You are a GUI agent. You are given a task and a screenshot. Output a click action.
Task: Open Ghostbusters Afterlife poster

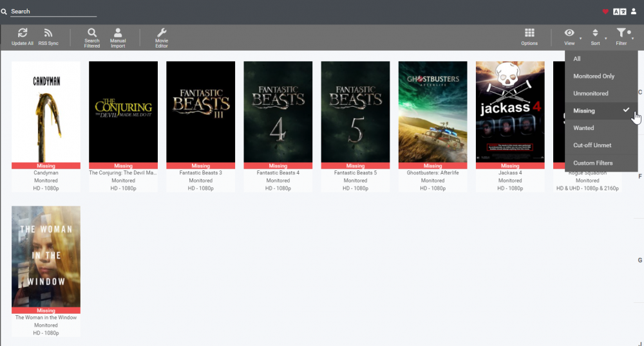coord(433,112)
